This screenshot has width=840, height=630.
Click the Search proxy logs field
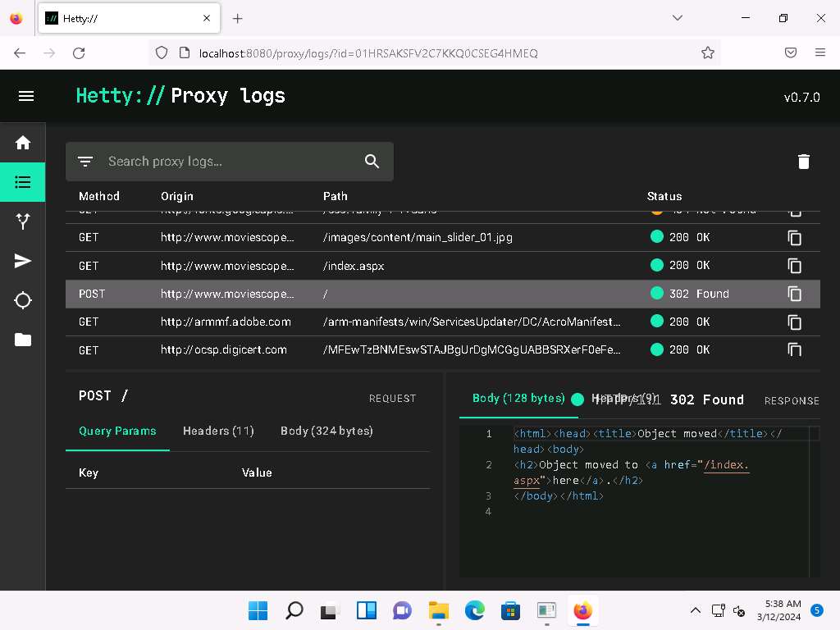tap(230, 162)
